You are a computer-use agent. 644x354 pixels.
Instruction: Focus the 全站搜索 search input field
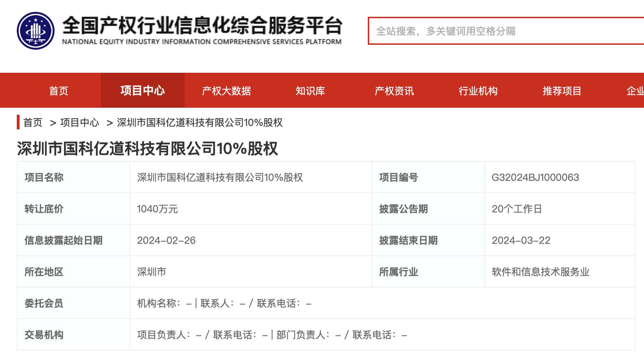click(x=506, y=31)
